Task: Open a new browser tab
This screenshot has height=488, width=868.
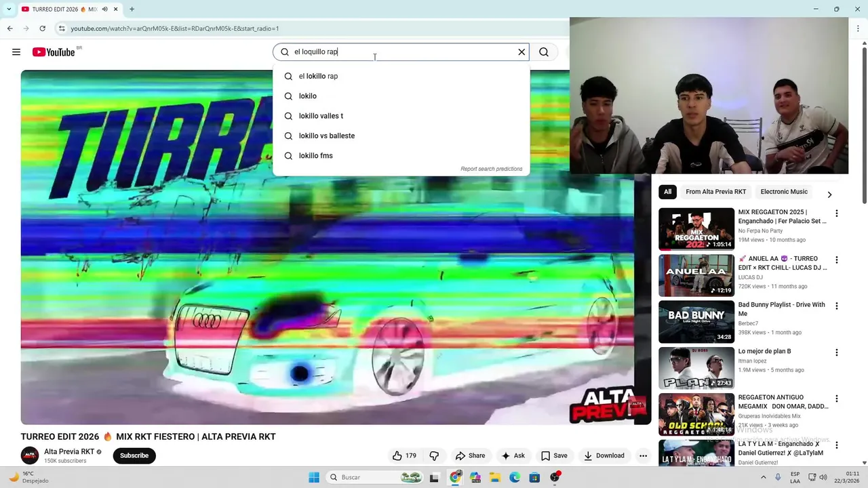Action: coord(132,9)
